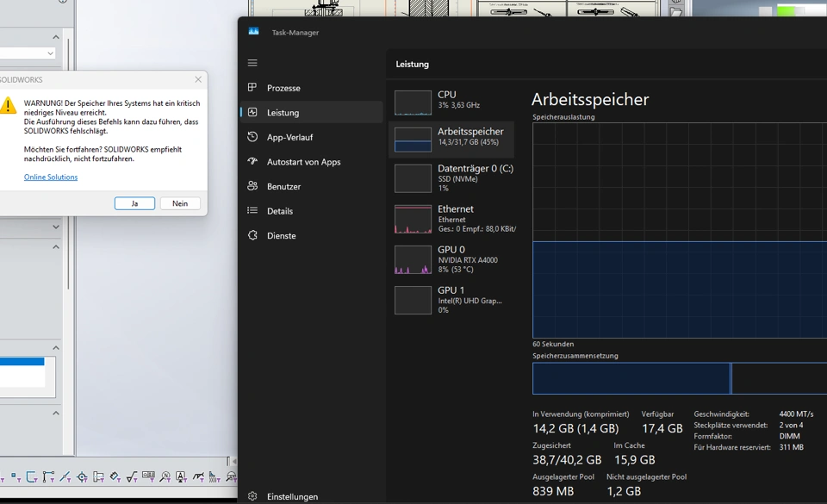Toggle the center mark crosshair selection filter

(83, 477)
